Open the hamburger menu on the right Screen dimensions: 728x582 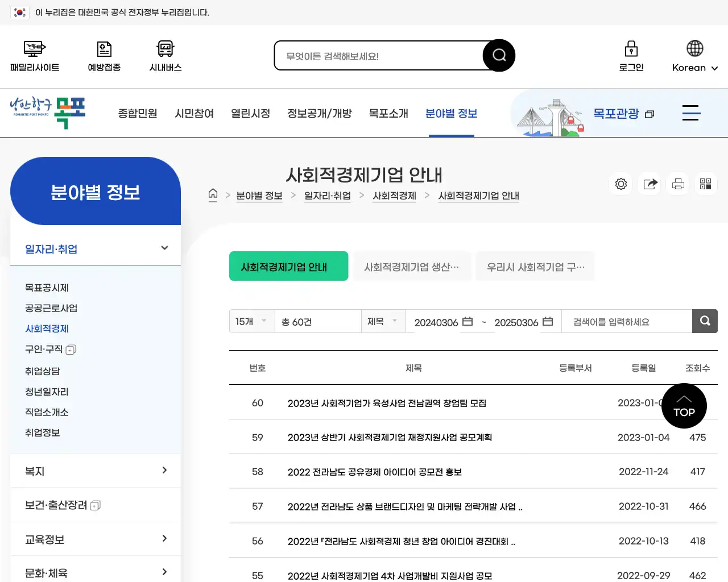point(691,113)
